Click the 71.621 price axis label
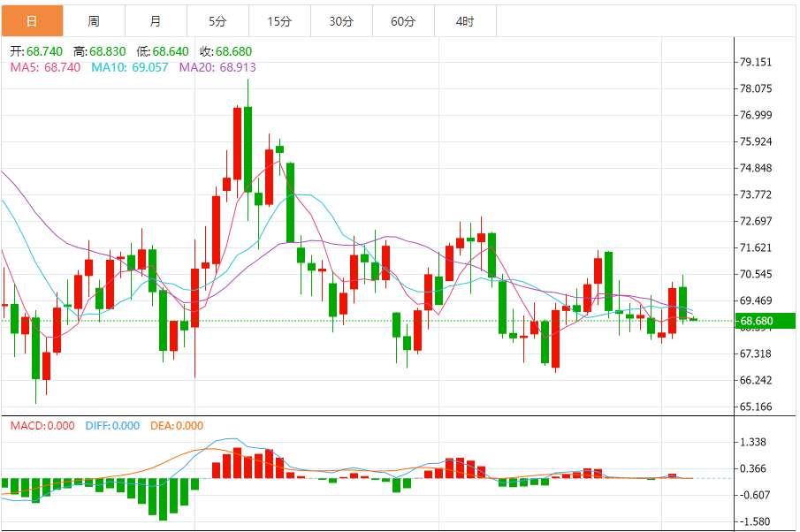Image resolution: width=800 pixels, height=532 pixels. pyautogui.click(x=756, y=248)
